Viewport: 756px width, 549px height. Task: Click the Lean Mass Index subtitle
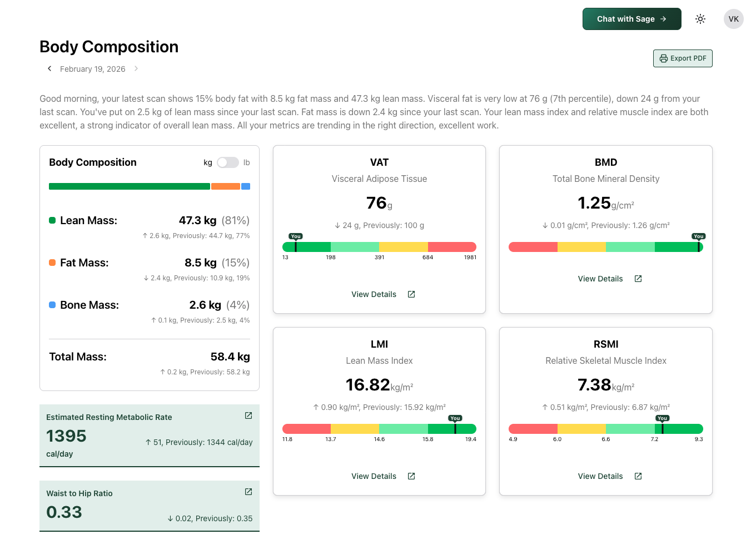[x=379, y=360]
